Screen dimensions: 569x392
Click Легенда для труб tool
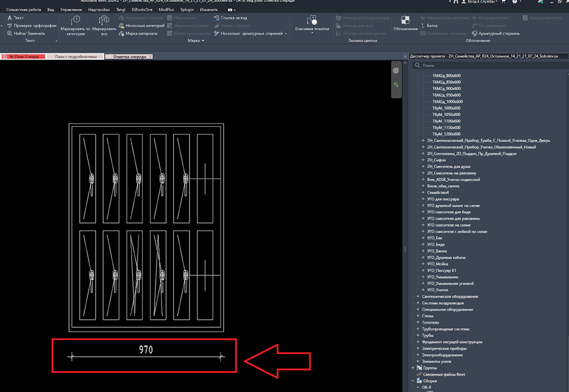tap(354, 26)
